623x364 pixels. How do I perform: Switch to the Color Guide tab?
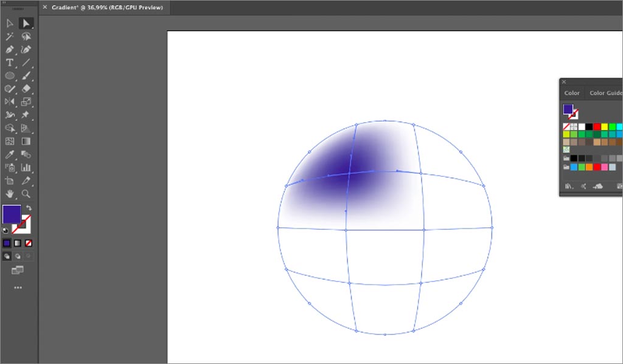[x=605, y=92]
